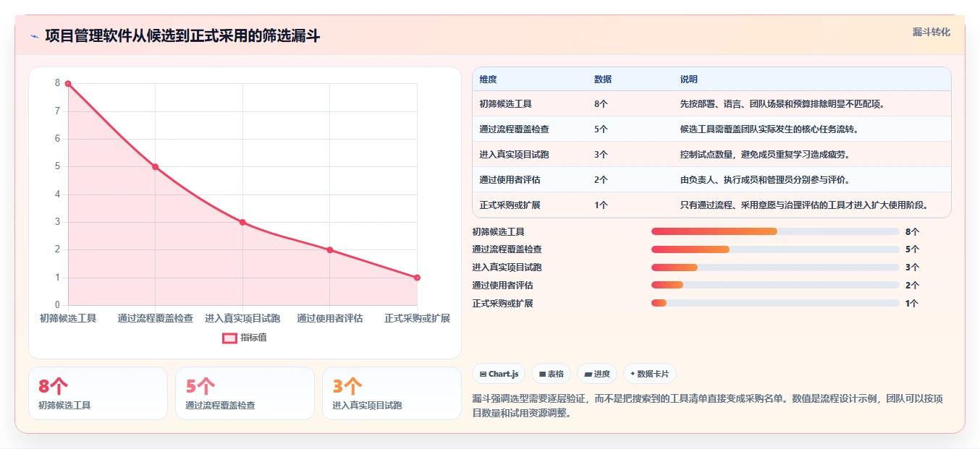Click table cell 通过流程覆盖检查
This screenshot has height=449, width=980.
point(514,129)
